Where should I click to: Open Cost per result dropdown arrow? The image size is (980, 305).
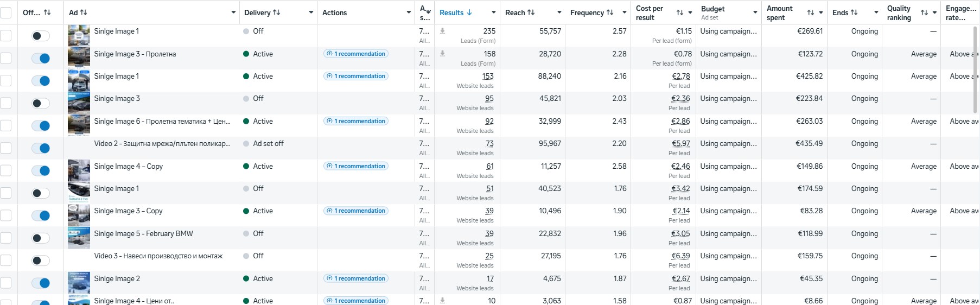[690, 12]
